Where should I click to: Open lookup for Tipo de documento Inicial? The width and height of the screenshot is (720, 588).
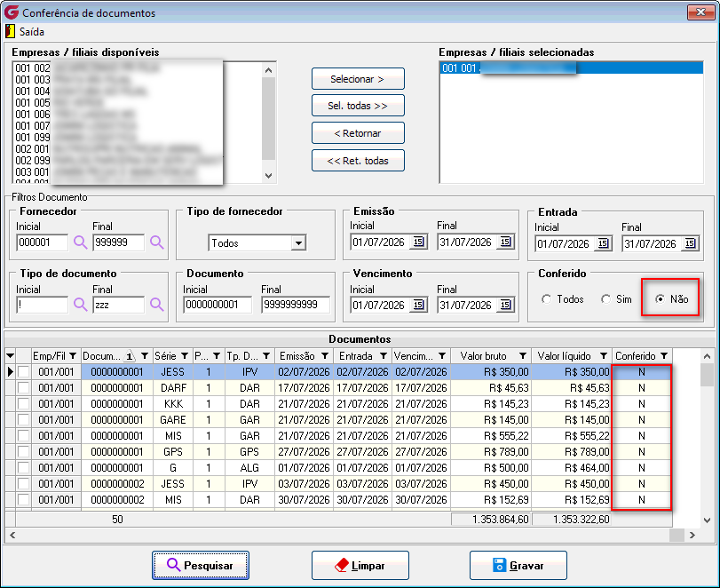tap(81, 304)
